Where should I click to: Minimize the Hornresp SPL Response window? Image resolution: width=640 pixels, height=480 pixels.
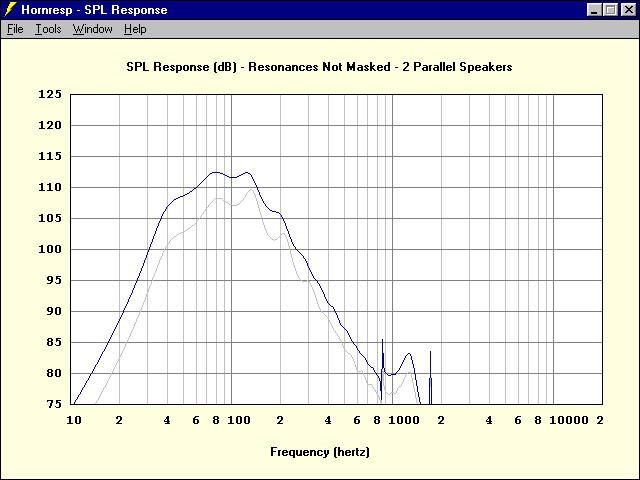click(594, 10)
